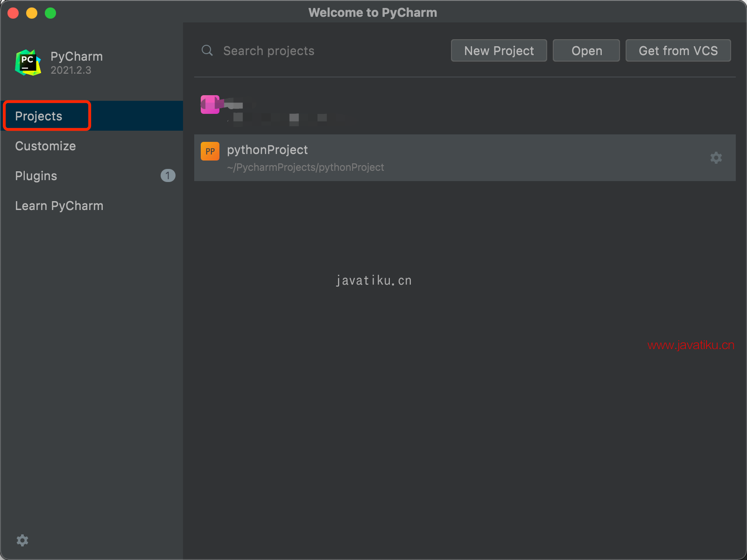Viewport: 747px width, 560px height.
Task: Click the 2021.2.3 version label
Action: (71, 70)
